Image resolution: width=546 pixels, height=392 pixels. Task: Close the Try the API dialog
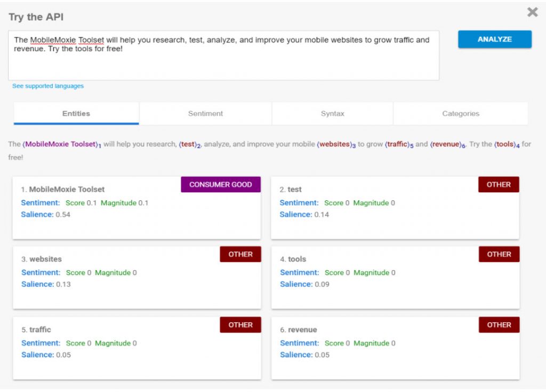(533, 12)
